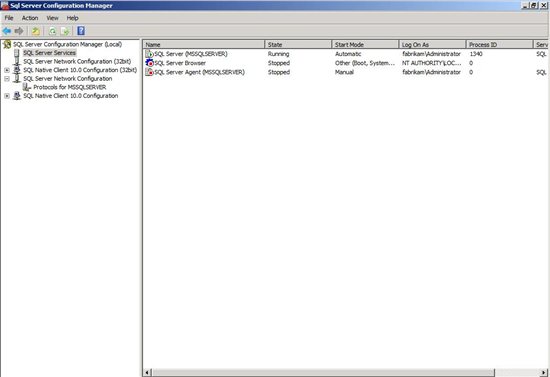Screen dimensions: 550x377
Task: Click the SQL Server Agent service icon
Action: [x=149, y=72]
